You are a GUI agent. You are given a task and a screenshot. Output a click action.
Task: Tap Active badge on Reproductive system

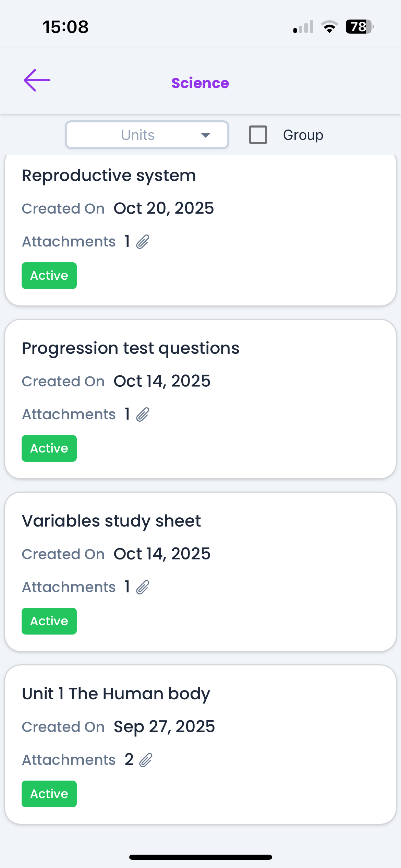(x=49, y=276)
